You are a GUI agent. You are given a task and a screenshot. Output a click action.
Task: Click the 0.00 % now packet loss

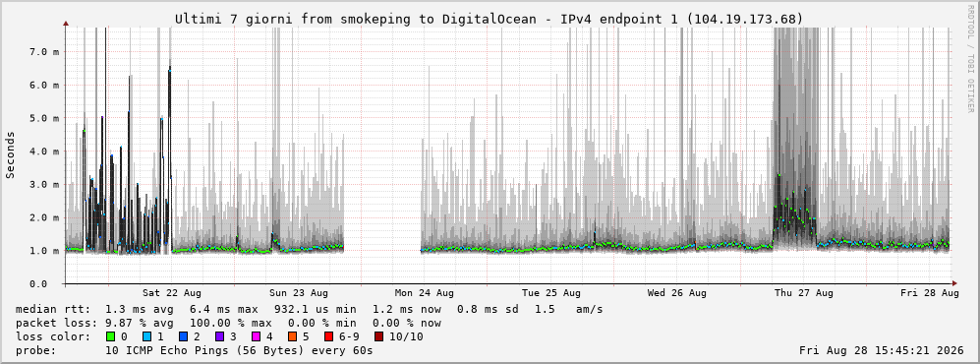(406, 324)
